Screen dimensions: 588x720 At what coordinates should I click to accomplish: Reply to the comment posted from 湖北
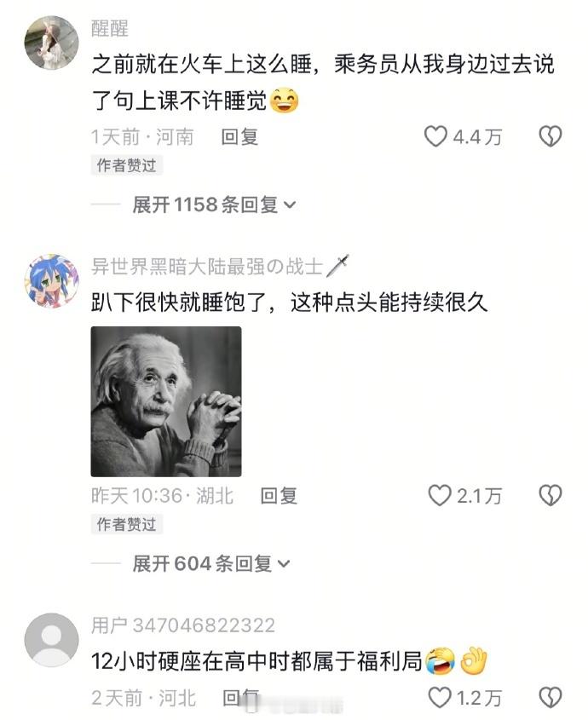[279, 496]
